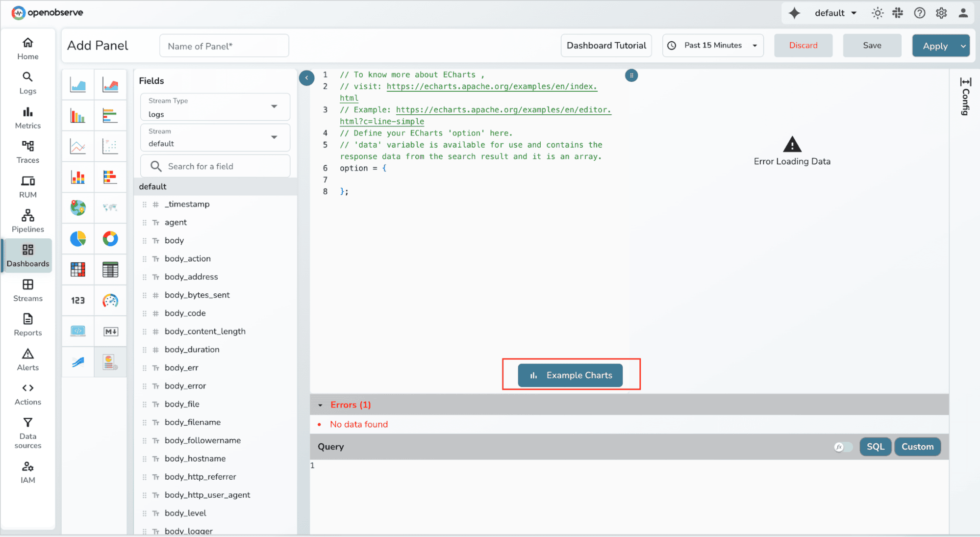Go to Alerts in the sidebar
Screen dimensions: 980x537
coord(28,359)
